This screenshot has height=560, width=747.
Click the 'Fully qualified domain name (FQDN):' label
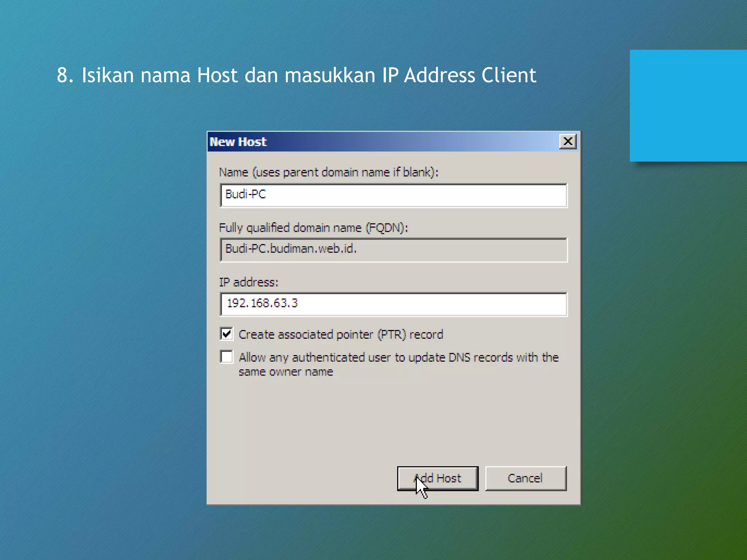(x=313, y=228)
